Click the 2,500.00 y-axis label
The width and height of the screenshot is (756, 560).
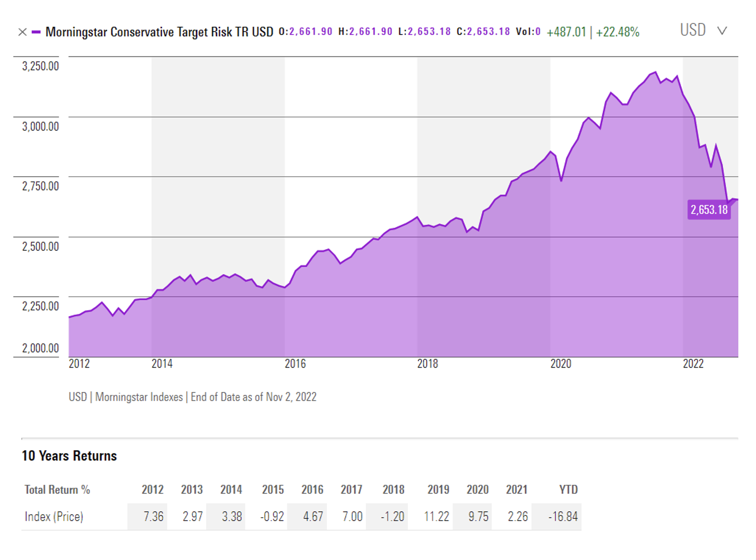click(x=41, y=247)
